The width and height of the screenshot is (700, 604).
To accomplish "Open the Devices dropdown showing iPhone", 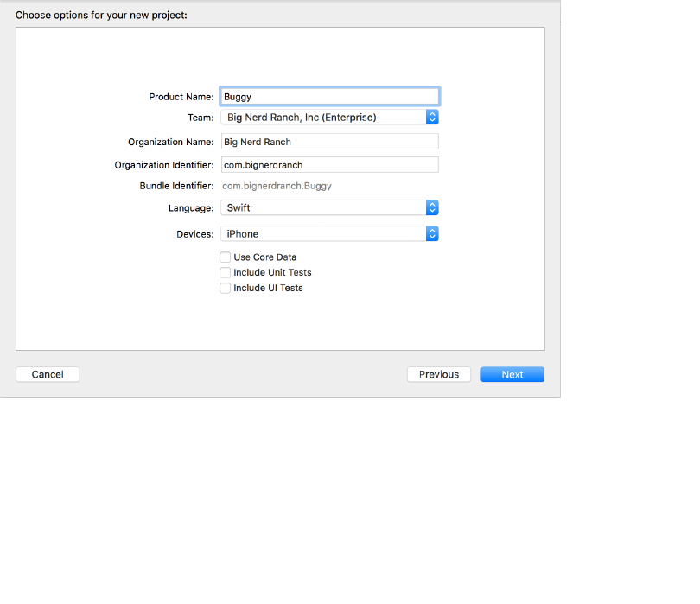I will point(329,234).
